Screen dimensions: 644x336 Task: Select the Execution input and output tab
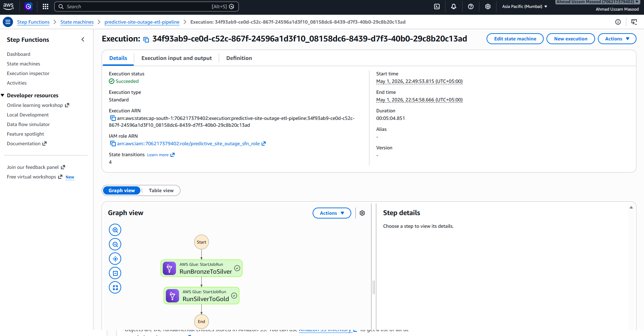tap(177, 58)
